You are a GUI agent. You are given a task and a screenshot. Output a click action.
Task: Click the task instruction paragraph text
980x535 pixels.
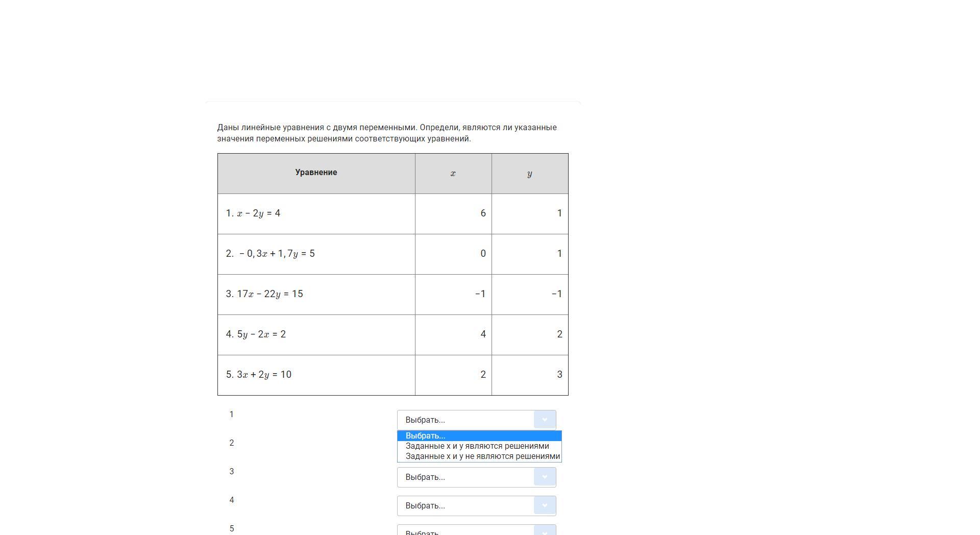pyautogui.click(x=387, y=133)
